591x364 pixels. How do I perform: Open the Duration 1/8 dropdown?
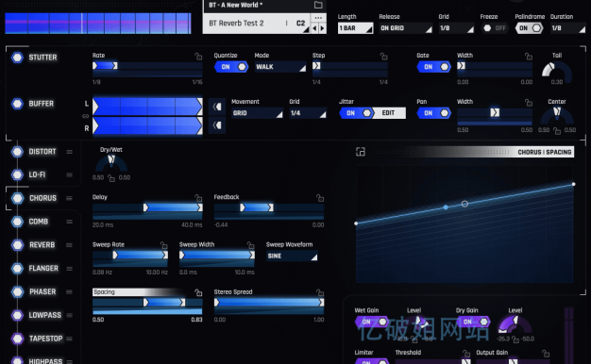(x=567, y=28)
